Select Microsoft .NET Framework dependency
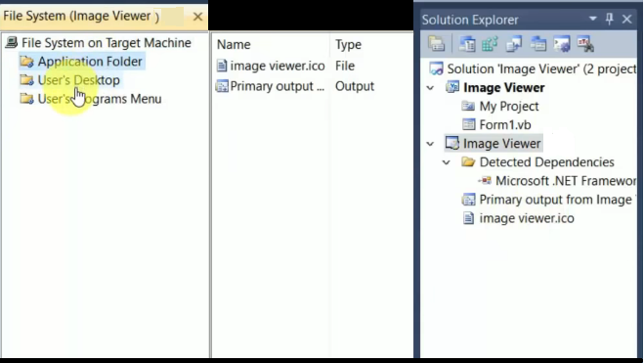The width and height of the screenshot is (644, 363). 566,181
